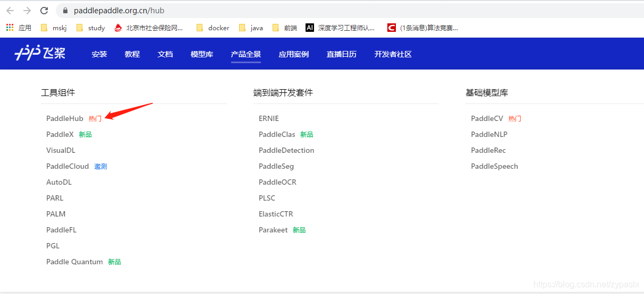
Task: Open the 模型库 navigation item
Action: point(202,54)
